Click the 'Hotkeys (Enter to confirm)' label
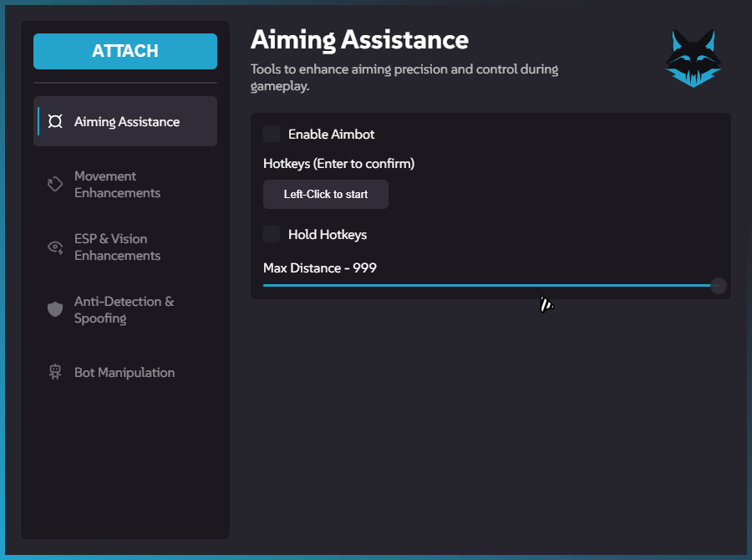Screen dimensions: 752x560 pos(338,164)
